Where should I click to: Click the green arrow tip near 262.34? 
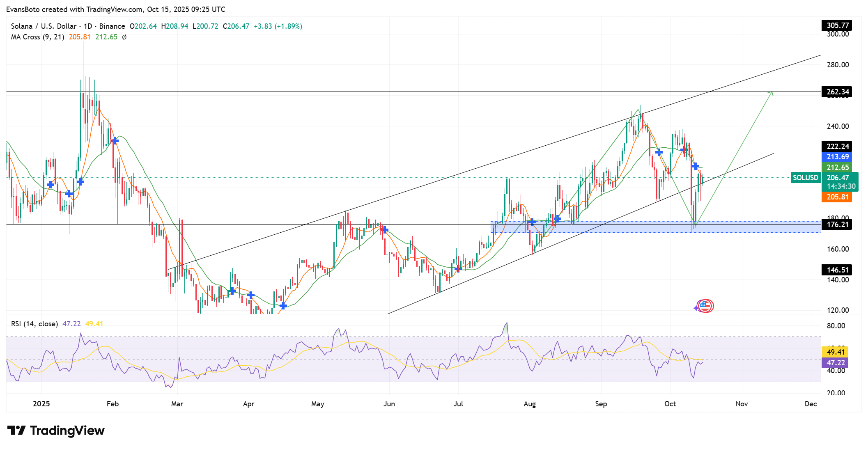(x=772, y=92)
